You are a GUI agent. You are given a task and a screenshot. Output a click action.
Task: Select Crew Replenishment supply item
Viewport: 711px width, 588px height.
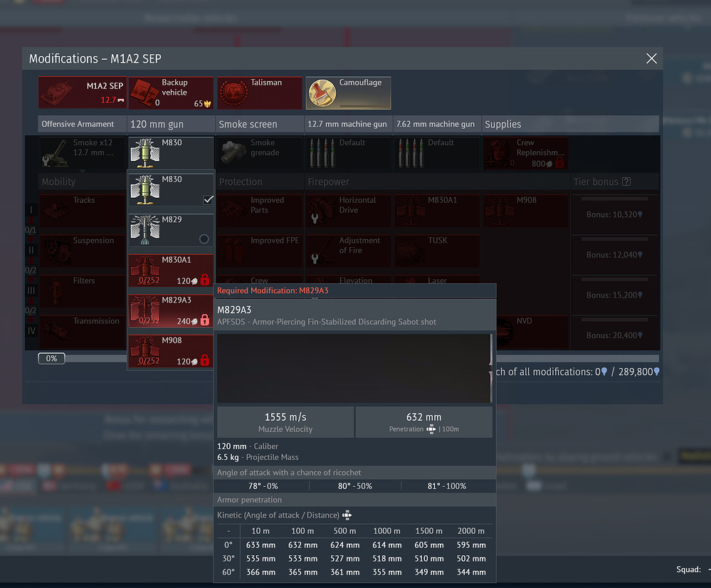click(x=525, y=153)
